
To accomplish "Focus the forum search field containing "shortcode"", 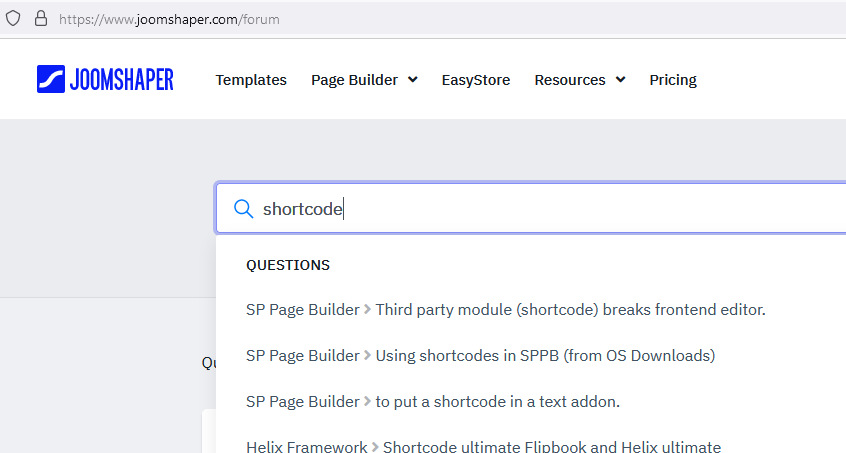I will tap(550, 209).
